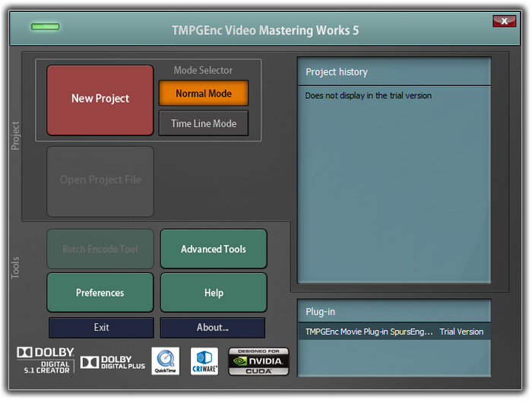Switch to Time Line Mode
Screen dimensions: 532x403
204,123
